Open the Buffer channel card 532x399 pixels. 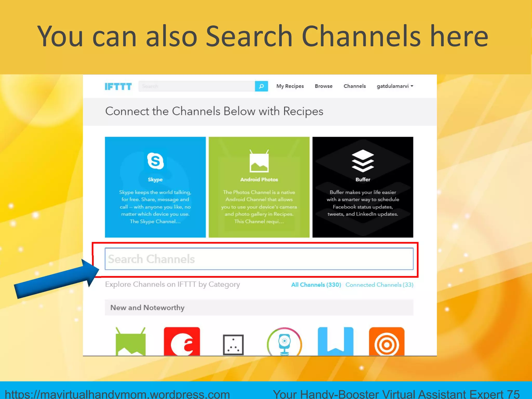tap(363, 187)
